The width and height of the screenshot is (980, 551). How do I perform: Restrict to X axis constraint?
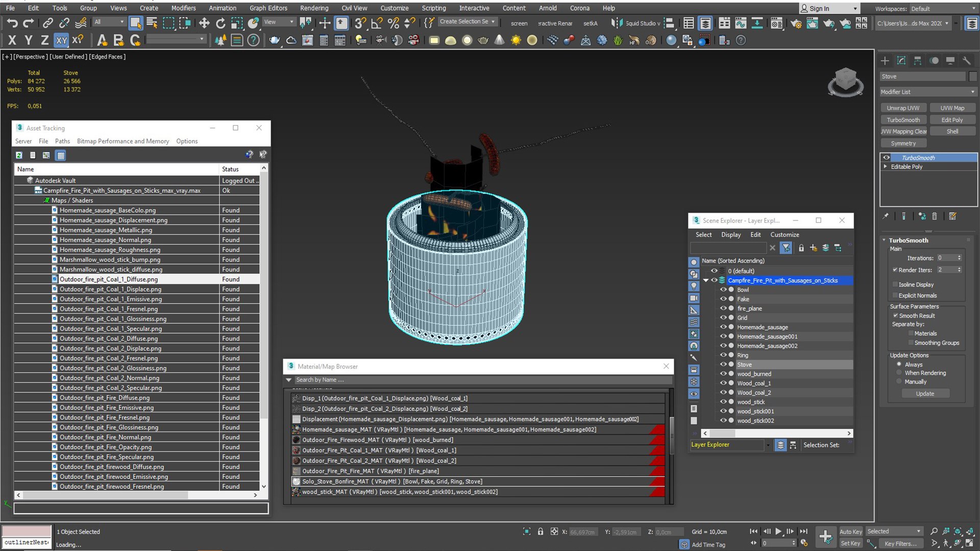pos(12,40)
